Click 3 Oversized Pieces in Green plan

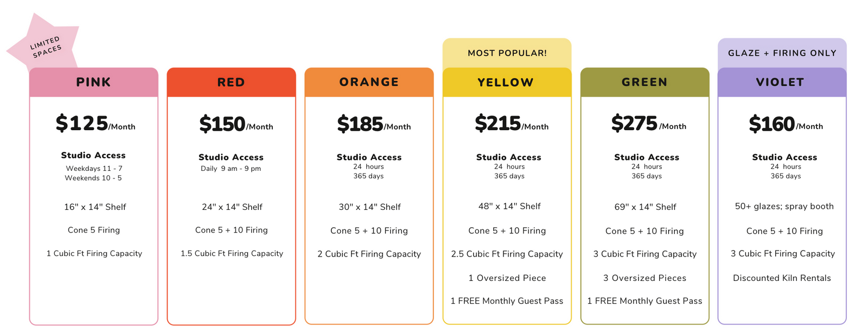(x=644, y=278)
